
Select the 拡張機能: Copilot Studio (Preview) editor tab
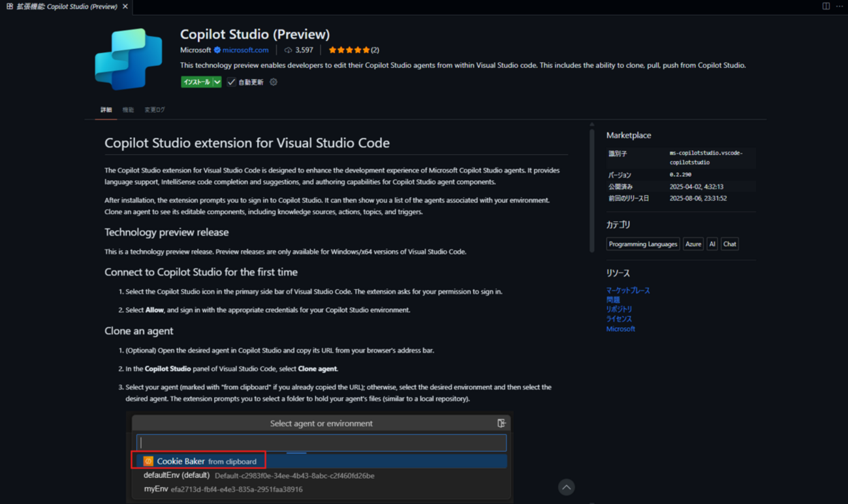coord(67,7)
